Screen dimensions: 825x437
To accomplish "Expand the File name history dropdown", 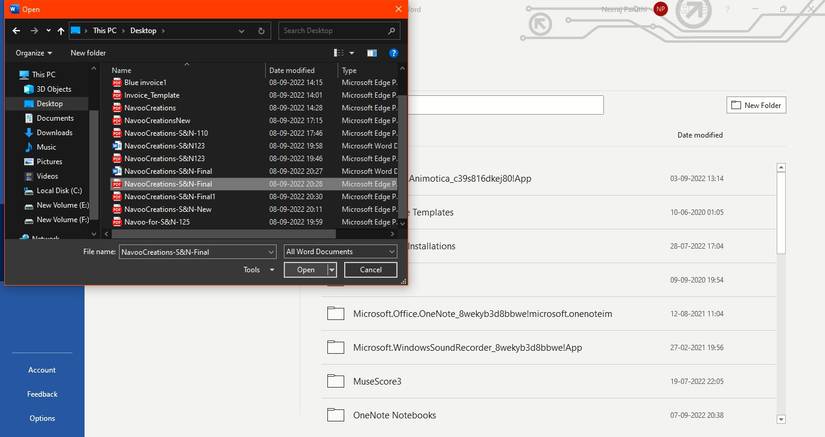I will pyautogui.click(x=270, y=252).
